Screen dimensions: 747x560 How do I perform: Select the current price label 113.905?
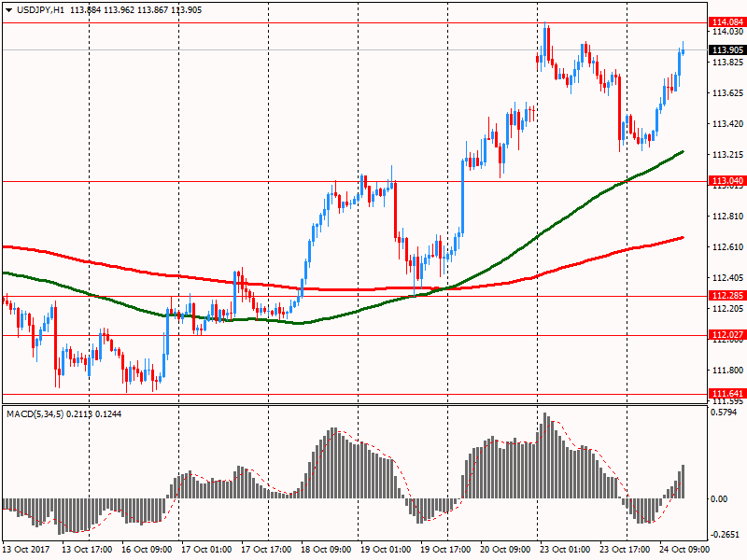pos(727,50)
